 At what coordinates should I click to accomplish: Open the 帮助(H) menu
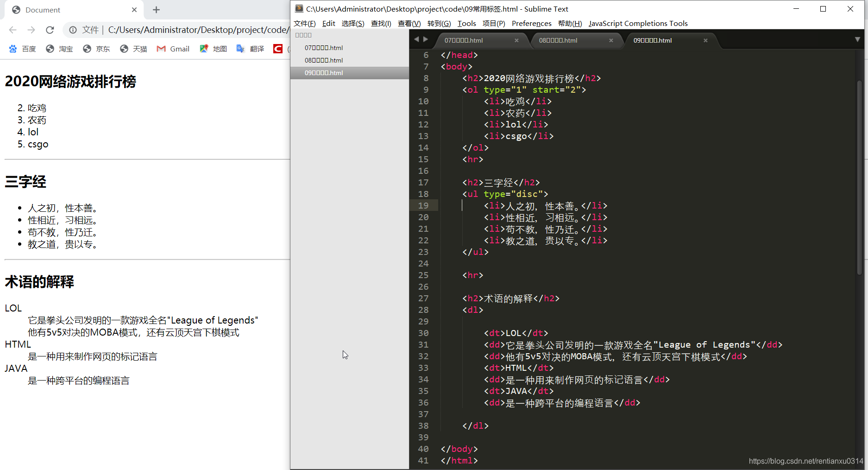pyautogui.click(x=570, y=24)
